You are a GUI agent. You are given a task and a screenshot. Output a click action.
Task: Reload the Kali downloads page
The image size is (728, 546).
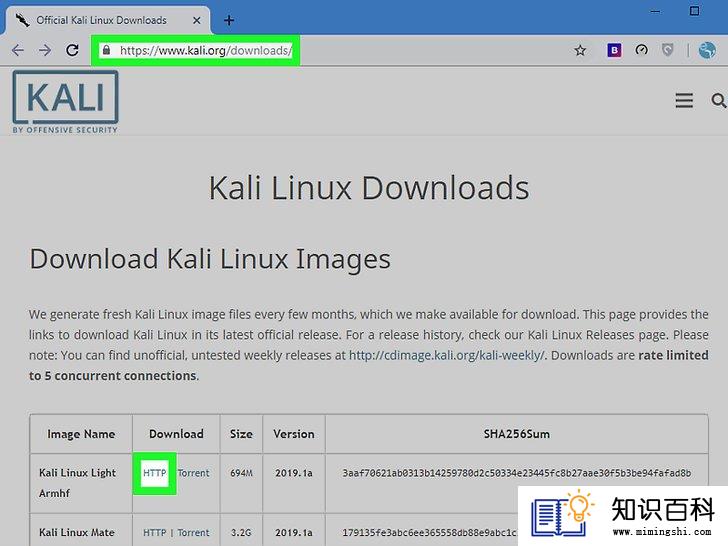point(72,50)
